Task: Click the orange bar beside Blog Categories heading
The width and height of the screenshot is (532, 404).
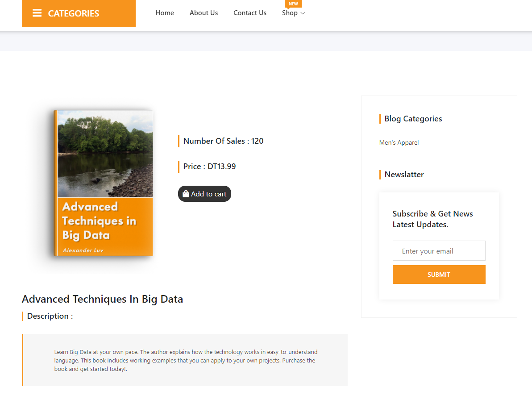Action: click(380, 119)
